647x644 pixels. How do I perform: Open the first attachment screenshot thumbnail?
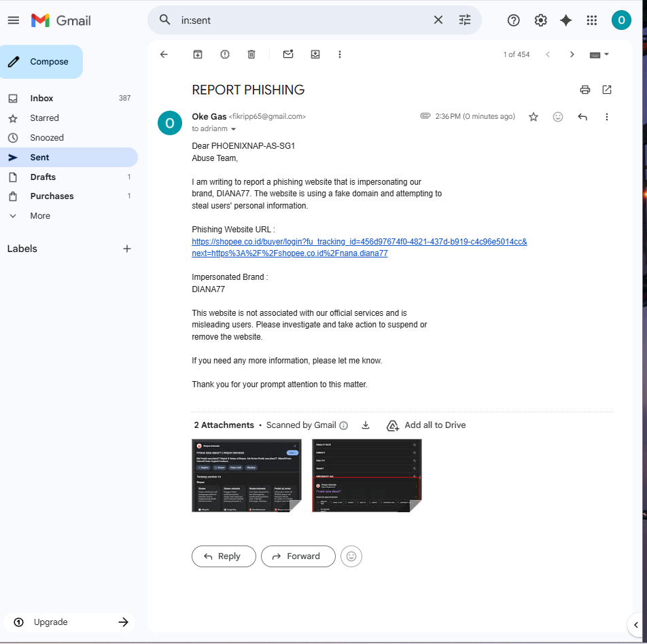click(247, 476)
